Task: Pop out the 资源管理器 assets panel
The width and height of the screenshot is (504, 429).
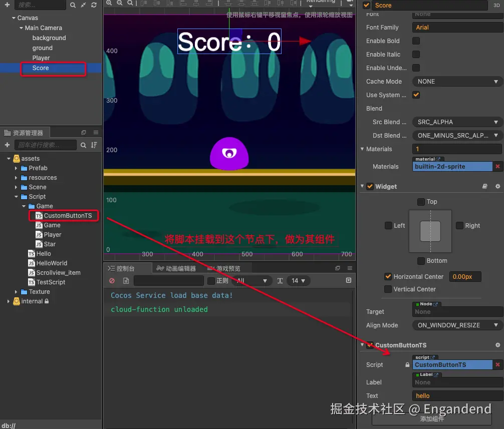Action: click(84, 132)
